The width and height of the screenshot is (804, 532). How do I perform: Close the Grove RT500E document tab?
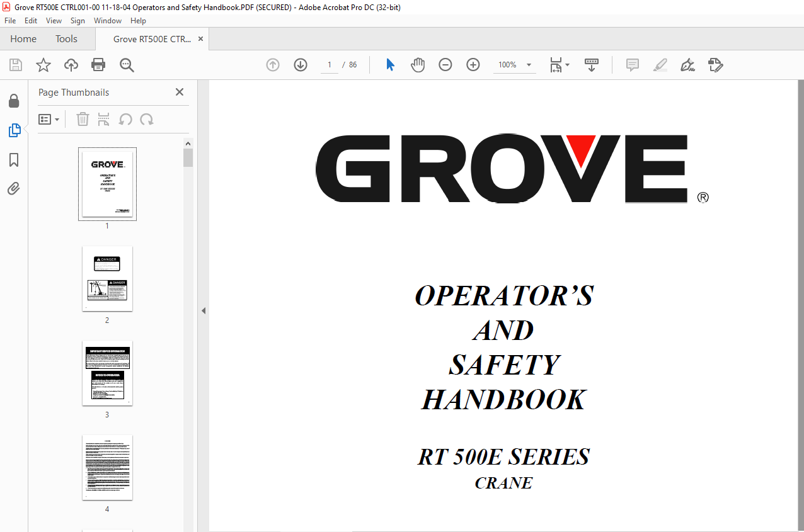point(201,39)
